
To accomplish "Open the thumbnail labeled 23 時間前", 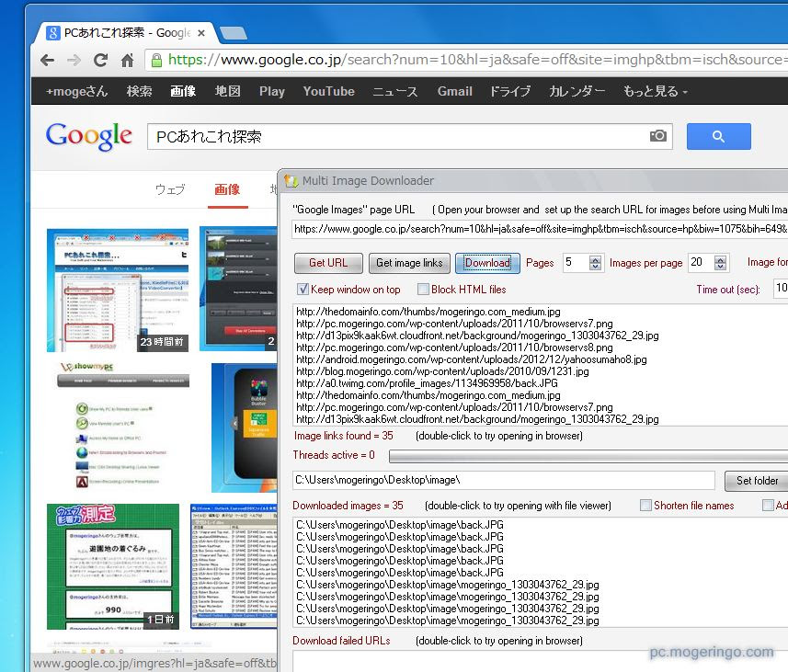I will point(118,290).
